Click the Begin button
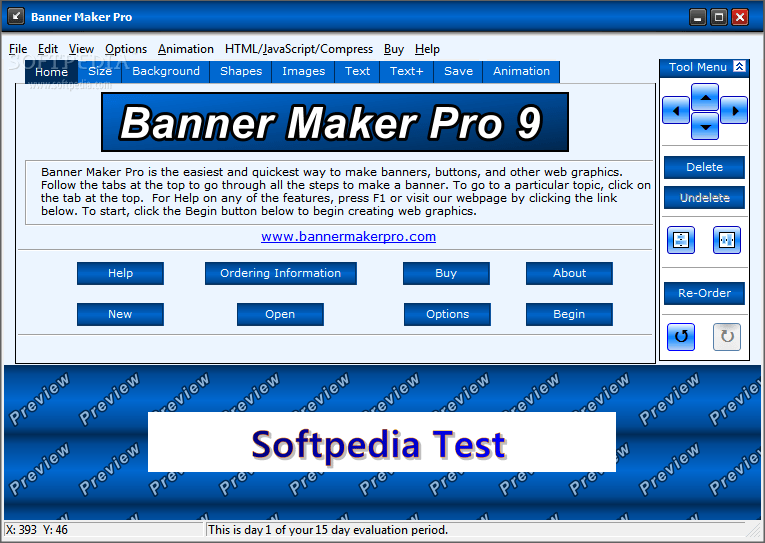765x543 pixels. [x=569, y=314]
